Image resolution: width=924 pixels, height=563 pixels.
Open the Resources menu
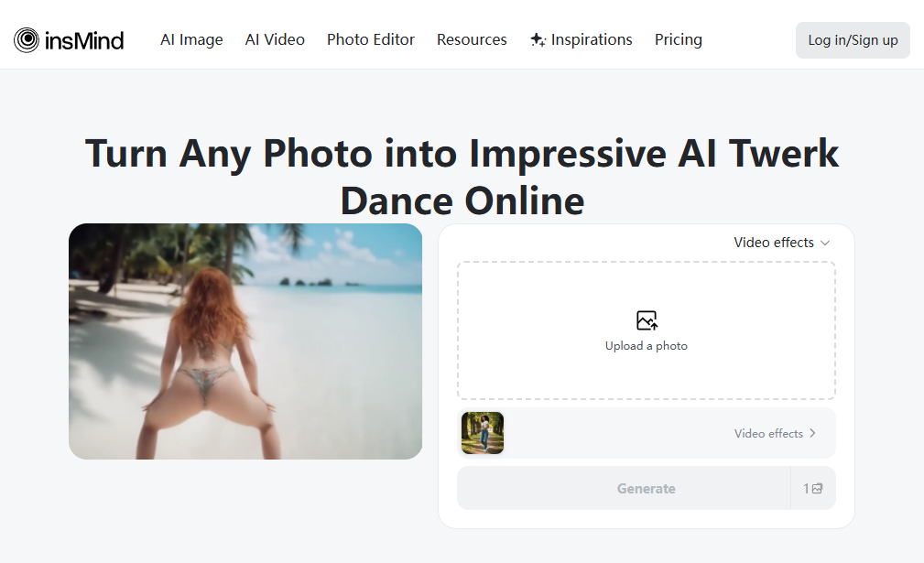pos(472,39)
